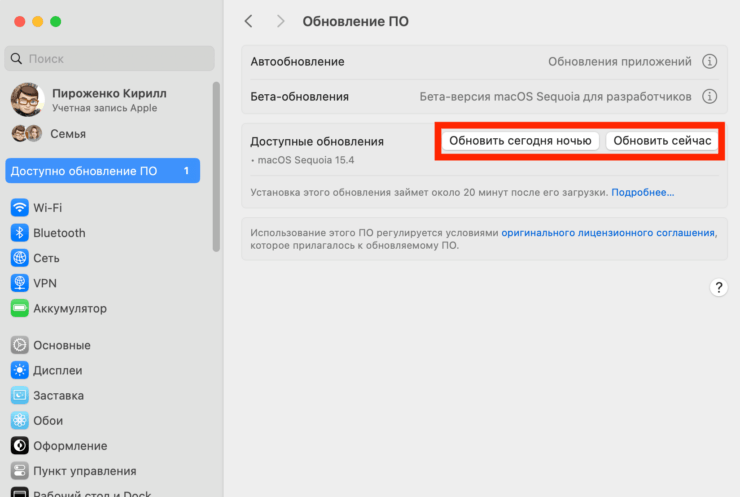Open the Семья label
740x497 pixels.
coord(68,134)
